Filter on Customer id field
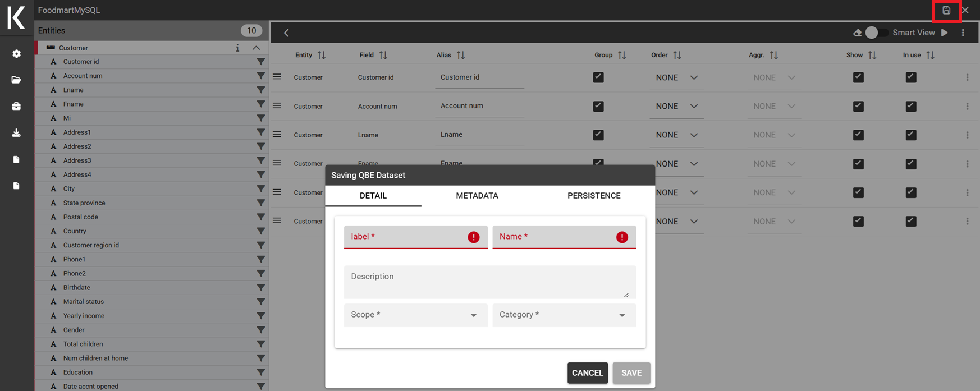Viewport: 980px width, 391px height. [261, 62]
